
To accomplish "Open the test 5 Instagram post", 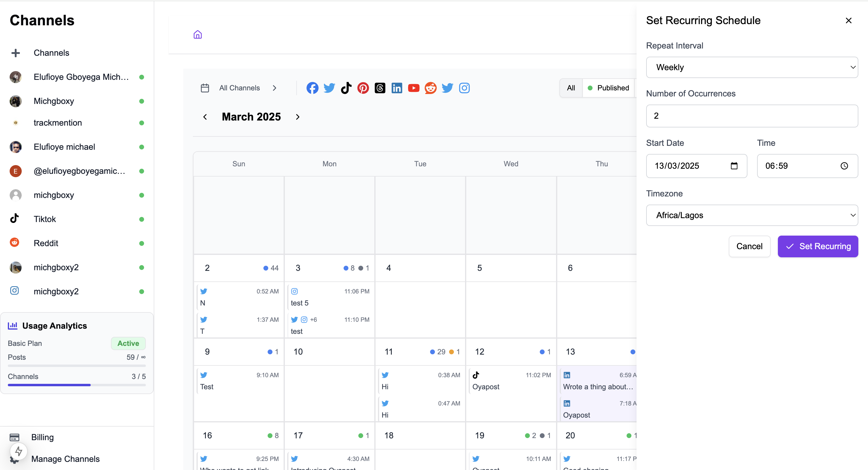I will pos(330,297).
